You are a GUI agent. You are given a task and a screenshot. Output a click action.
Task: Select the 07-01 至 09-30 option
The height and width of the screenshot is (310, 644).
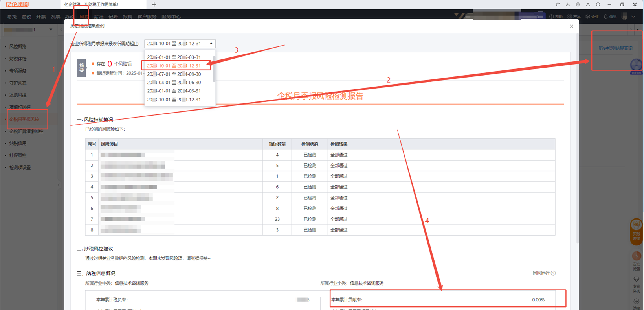pyautogui.click(x=174, y=74)
